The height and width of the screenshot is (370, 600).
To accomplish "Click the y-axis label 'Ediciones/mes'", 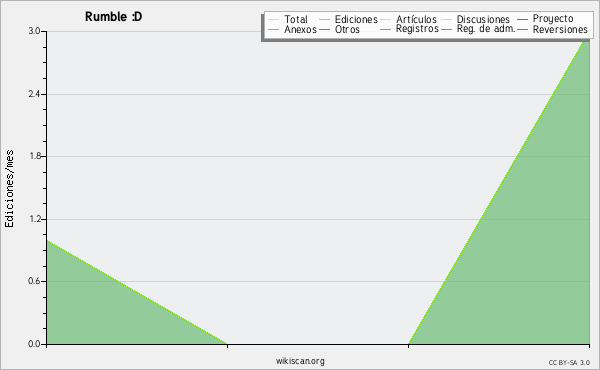I will [x=9, y=189].
